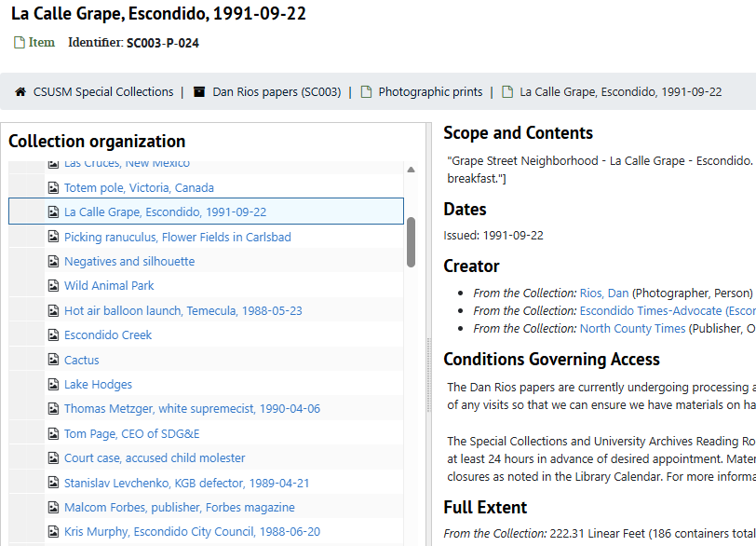Image resolution: width=756 pixels, height=546 pixels.
Task: Click the image icon beside Malcom Forbes row
Action: tap(53, 508)
